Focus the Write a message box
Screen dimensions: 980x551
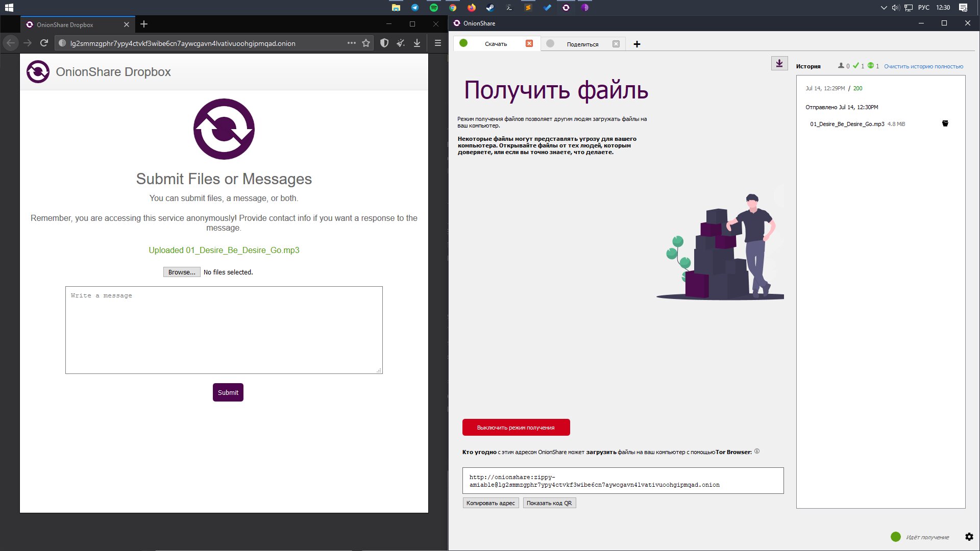224,330
